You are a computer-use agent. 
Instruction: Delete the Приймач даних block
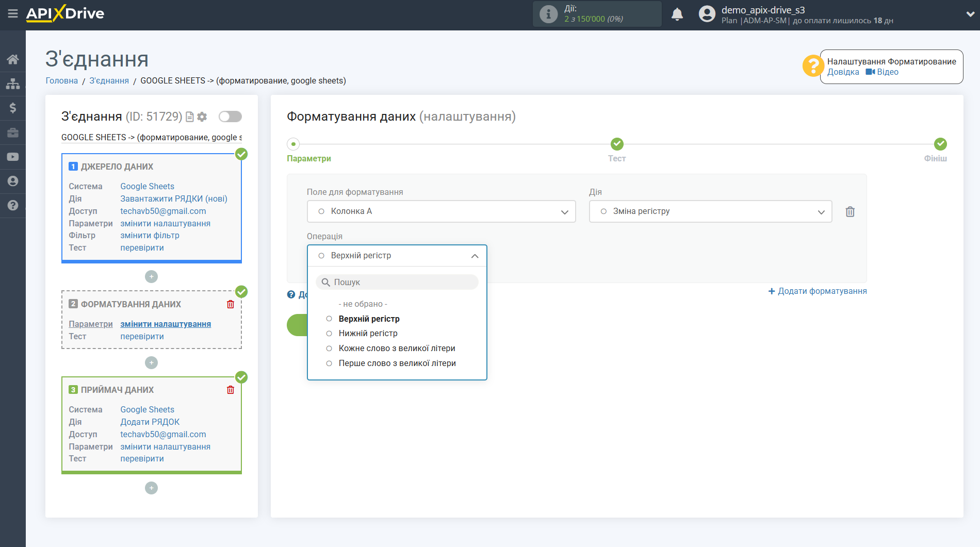(231, 390)
